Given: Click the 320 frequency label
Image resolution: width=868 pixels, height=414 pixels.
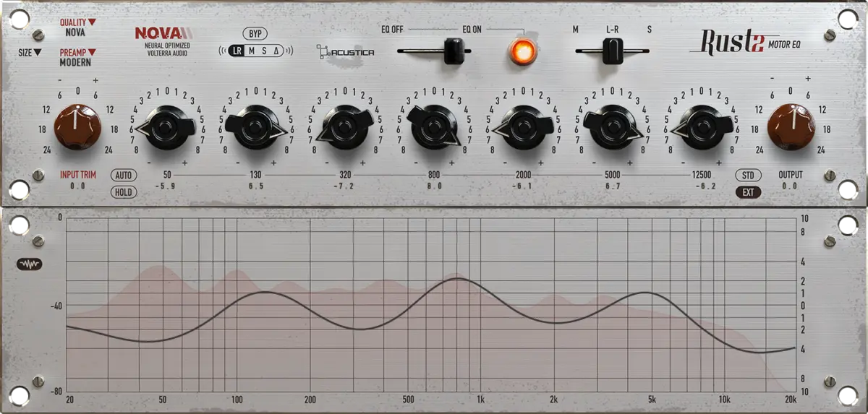Looking at the screenshot, I should point(345,176).
